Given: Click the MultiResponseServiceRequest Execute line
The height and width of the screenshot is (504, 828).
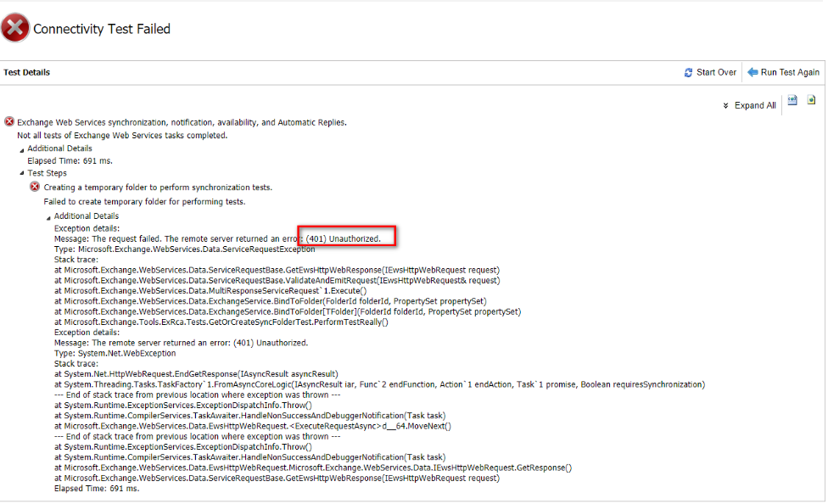Looking at the screenshot, I should (210, 291).
